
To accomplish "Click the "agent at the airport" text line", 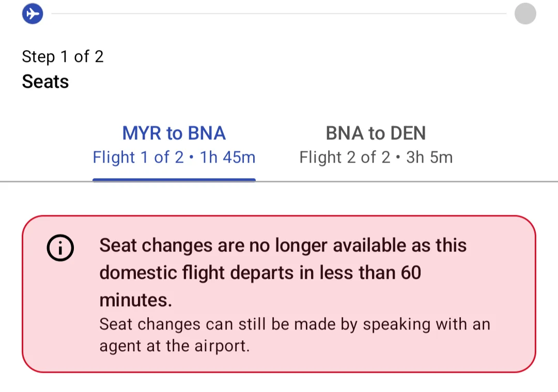I will [x=175, y=346].
